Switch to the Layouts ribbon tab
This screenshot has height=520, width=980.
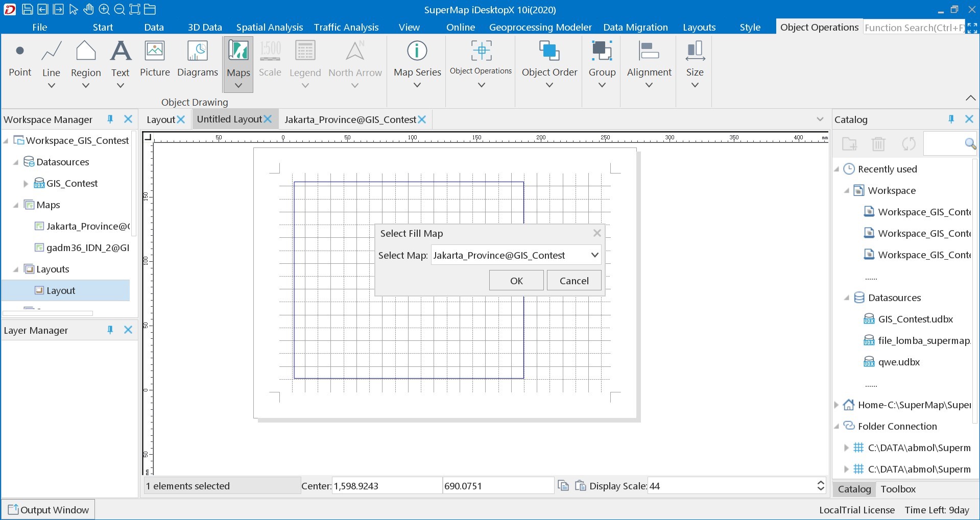pyautogui.click(x=699, y=27)
